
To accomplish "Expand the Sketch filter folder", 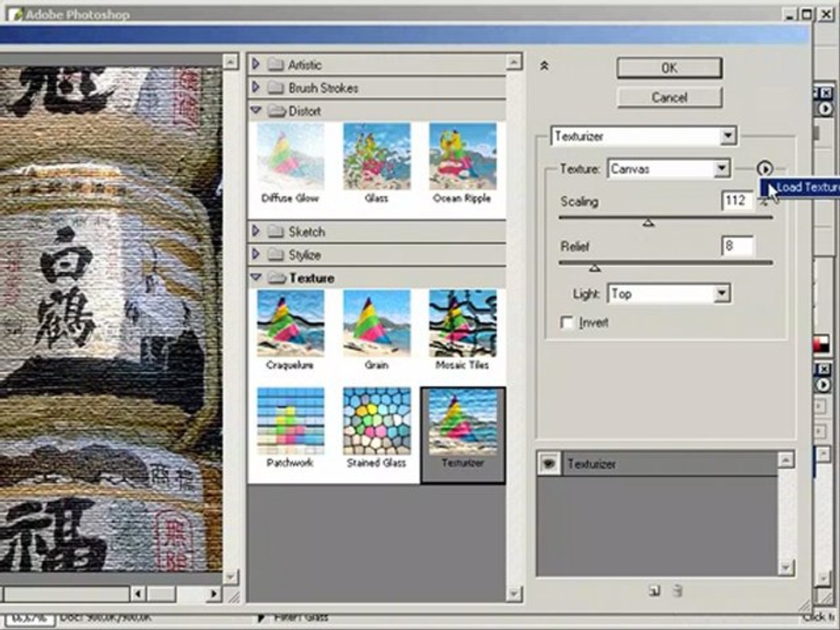I will pyautogui.click(x=255, y=231).
